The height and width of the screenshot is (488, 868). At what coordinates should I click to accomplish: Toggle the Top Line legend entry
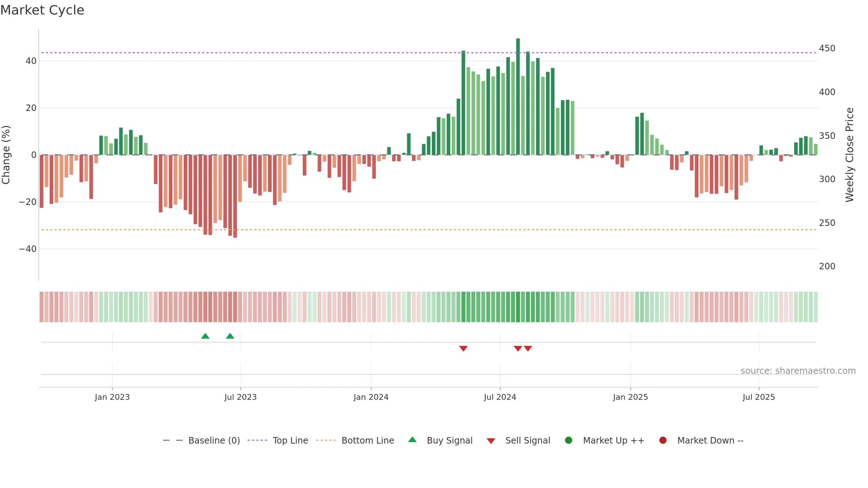click(278, 440)
